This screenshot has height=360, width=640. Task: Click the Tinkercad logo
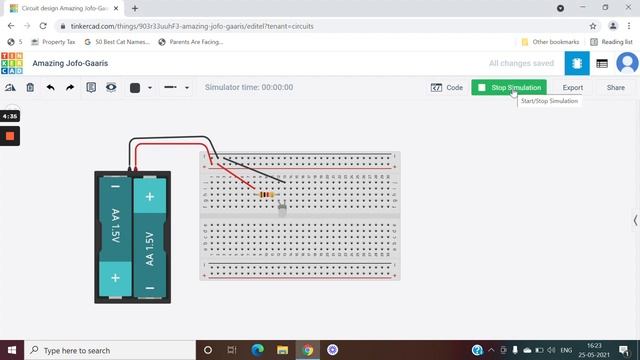[12, 63]
